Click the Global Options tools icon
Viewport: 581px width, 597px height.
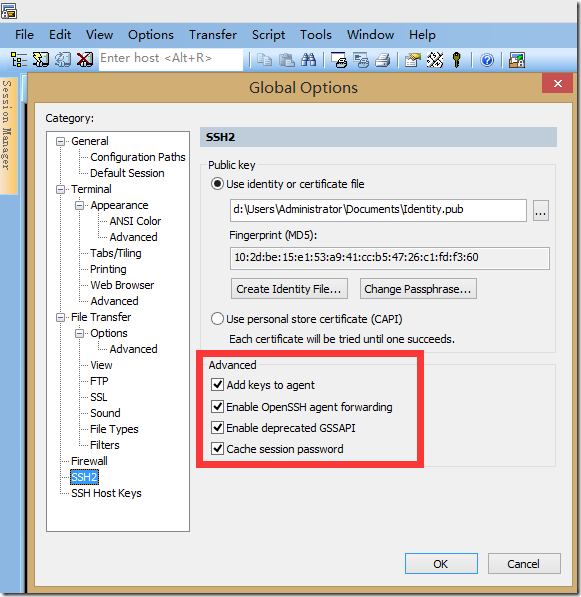coord(435,60)
